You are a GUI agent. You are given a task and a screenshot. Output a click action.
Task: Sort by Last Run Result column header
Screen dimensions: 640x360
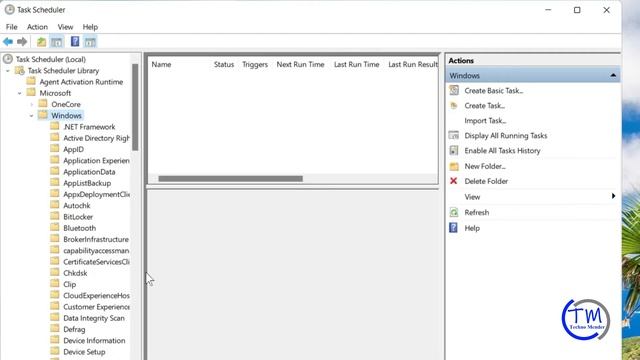click(x=413, y=64)
